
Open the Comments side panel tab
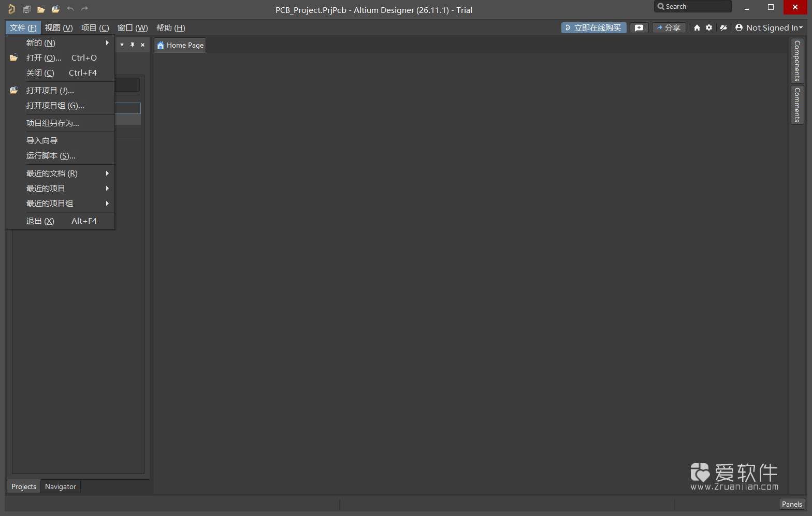(797, 105)
